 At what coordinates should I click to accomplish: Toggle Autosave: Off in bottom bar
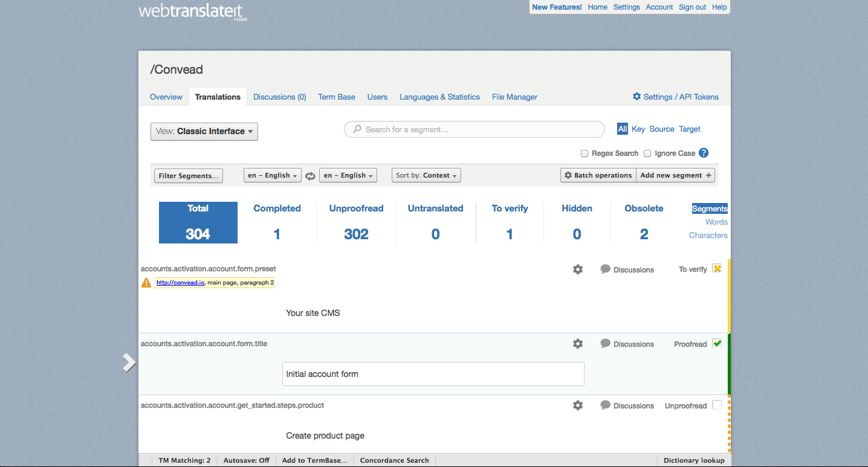click(247, 460)
